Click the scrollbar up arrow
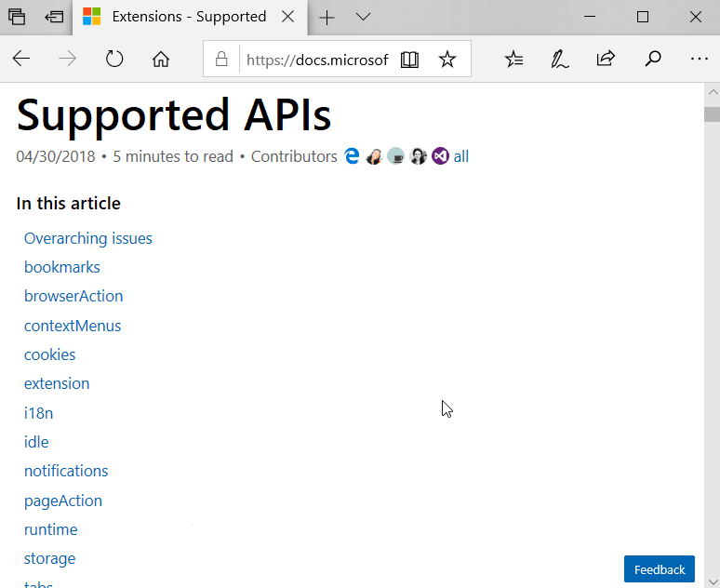 coord(712,93)
